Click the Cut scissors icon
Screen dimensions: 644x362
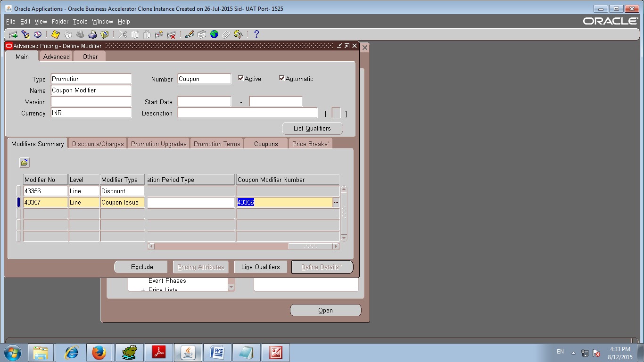(x=123, y=34)
